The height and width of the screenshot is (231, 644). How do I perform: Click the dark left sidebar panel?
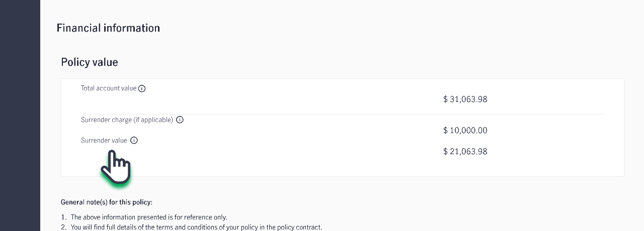pos(20,115)
